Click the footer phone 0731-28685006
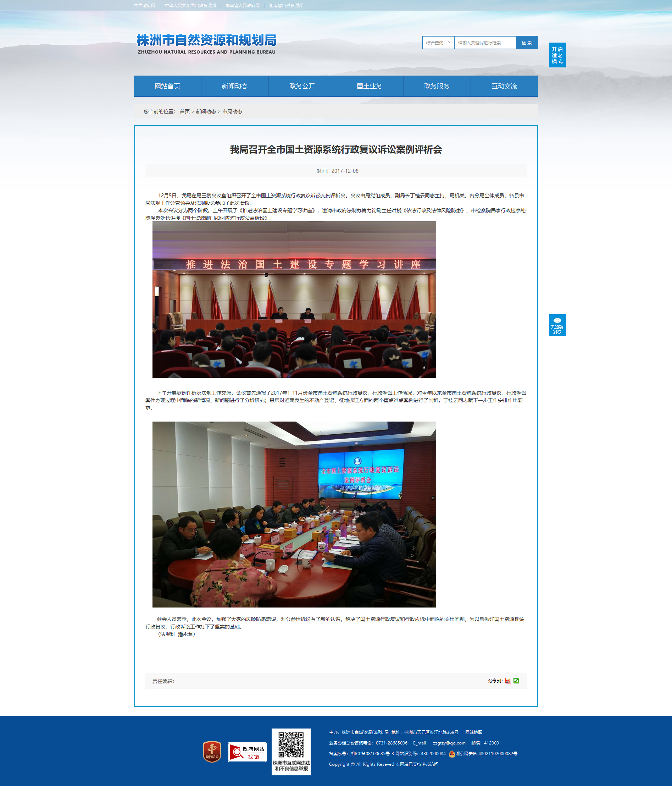 click(x=391, y=743)
